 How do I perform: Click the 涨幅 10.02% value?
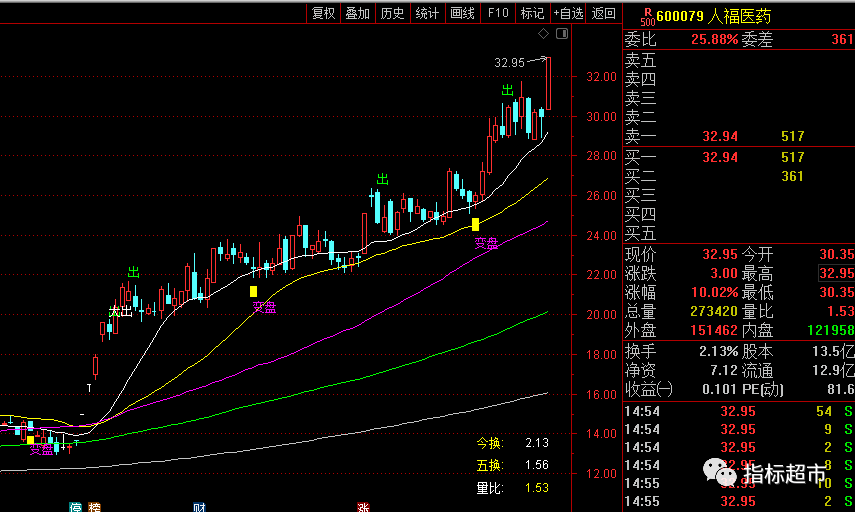(x=714, y=292)
